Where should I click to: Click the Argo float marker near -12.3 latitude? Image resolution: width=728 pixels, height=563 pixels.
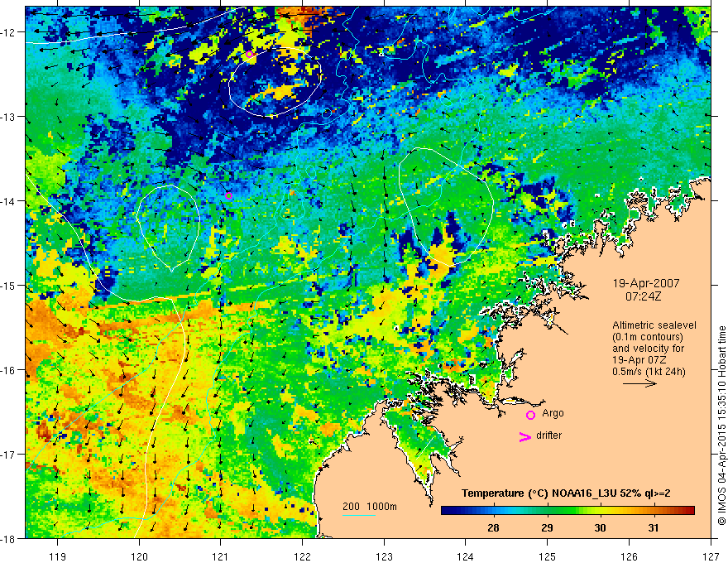coord(249,55)
